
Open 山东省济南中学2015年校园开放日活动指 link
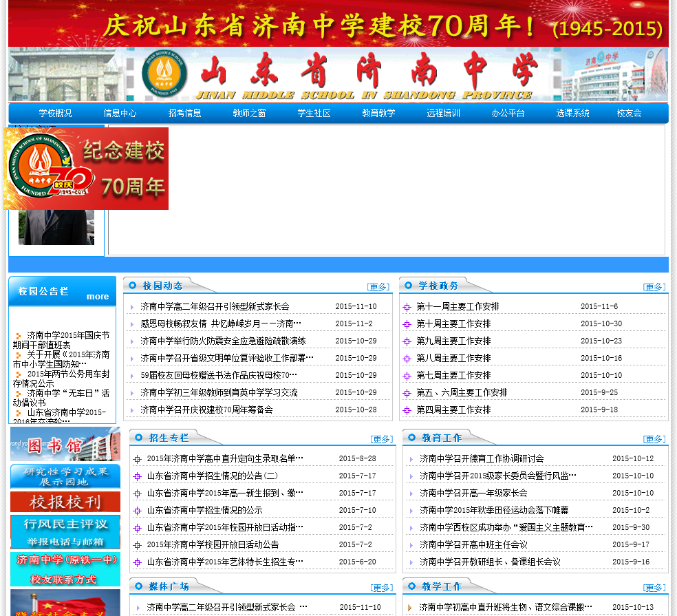225,528
